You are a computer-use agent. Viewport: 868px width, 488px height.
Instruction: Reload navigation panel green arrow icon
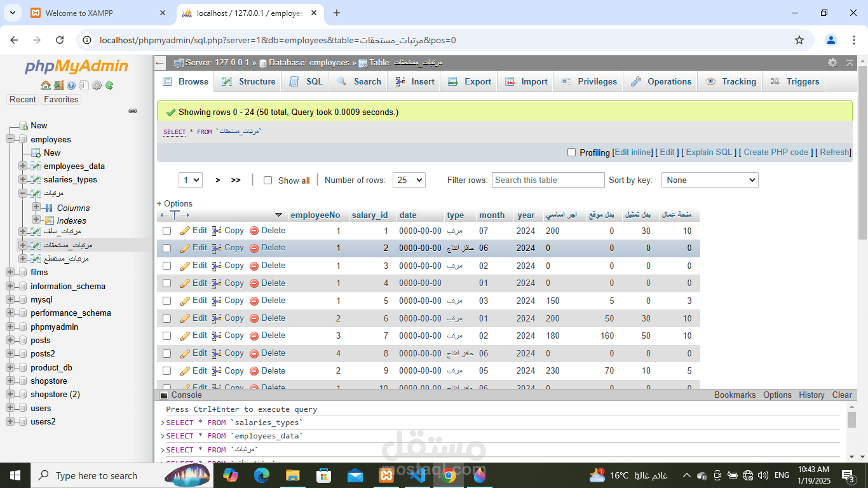click(x=109, y=85)
